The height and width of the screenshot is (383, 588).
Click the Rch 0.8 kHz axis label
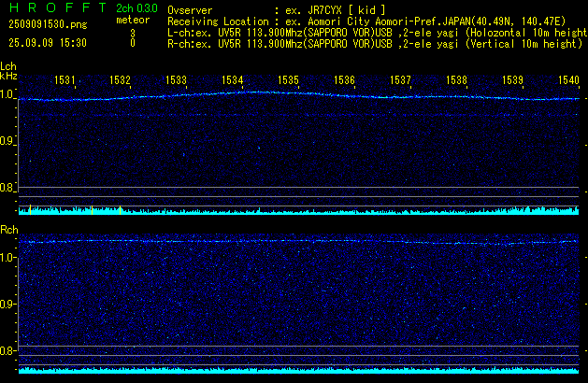(7, 350)
